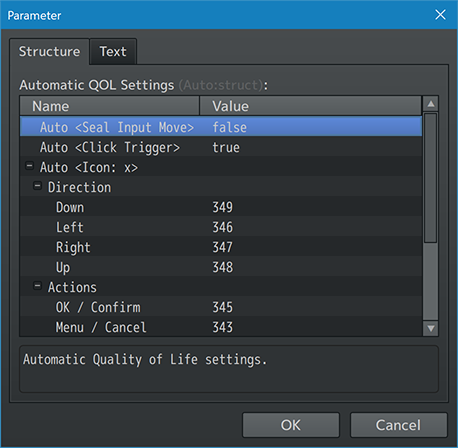Screen dimensions: 458x448
Task: Click value 349 for Down
Action: click(x=223, y=207)
